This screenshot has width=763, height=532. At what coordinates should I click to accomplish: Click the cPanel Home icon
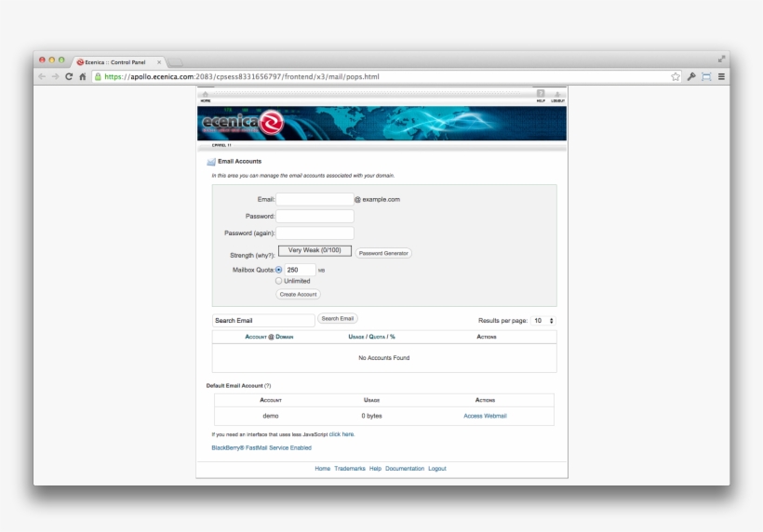pos(206,96)
